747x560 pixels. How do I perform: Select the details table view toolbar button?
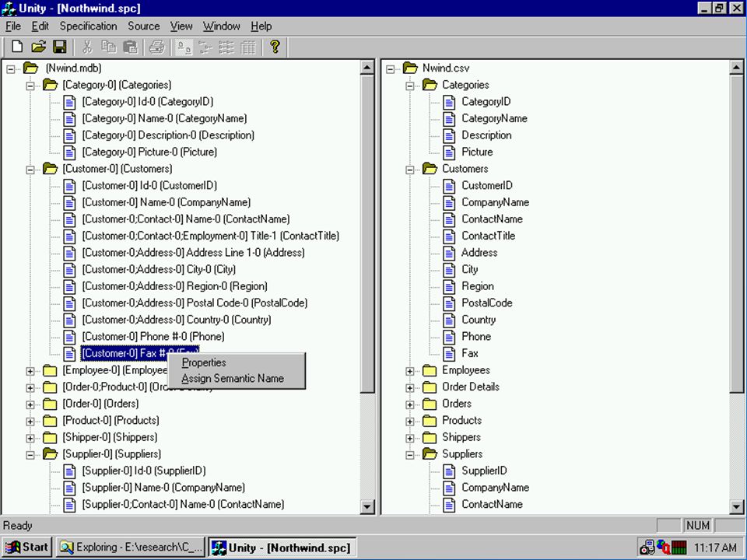247,47
